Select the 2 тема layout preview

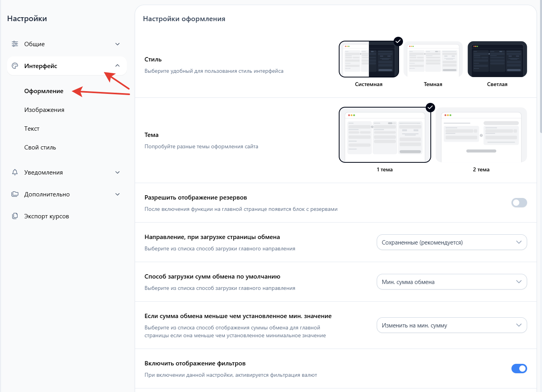481,135
